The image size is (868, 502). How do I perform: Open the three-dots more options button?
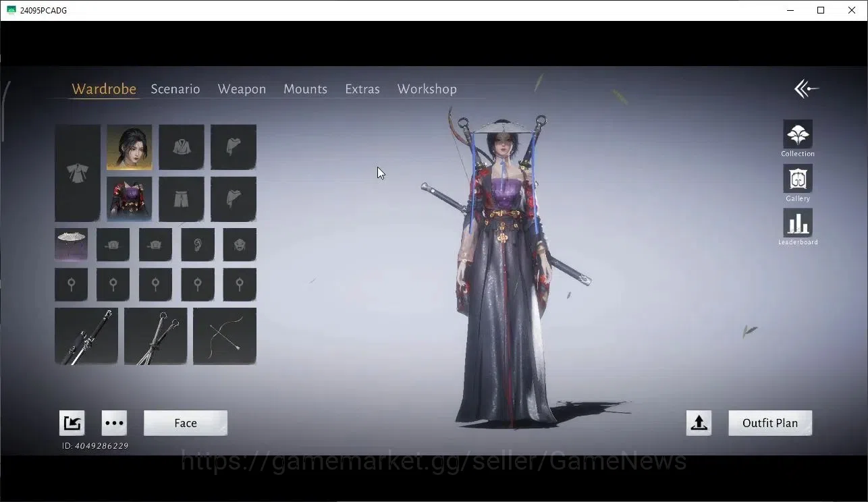(x=114, y=423)
